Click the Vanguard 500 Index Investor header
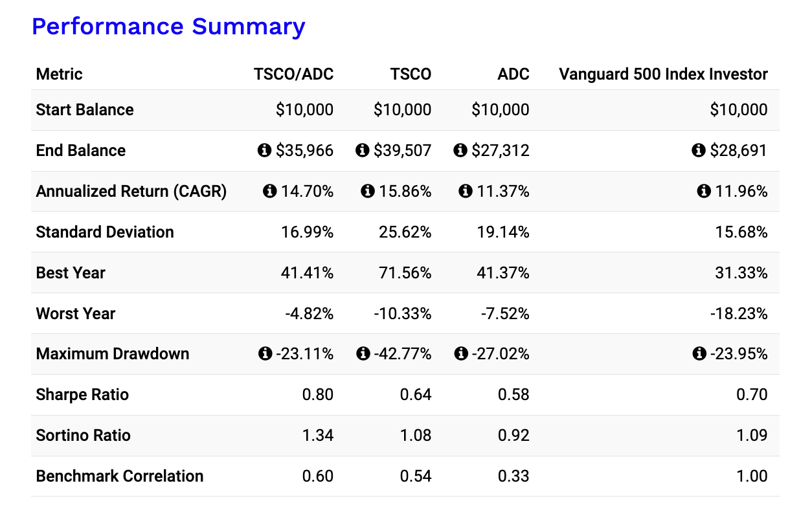Screen dimensions: 812x514 [663, 74]
